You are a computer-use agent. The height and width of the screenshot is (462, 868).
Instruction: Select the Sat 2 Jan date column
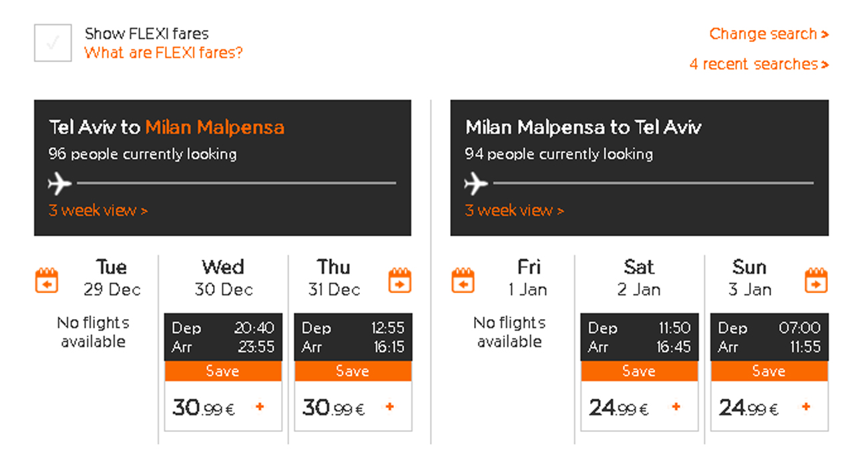coord(639,278)
